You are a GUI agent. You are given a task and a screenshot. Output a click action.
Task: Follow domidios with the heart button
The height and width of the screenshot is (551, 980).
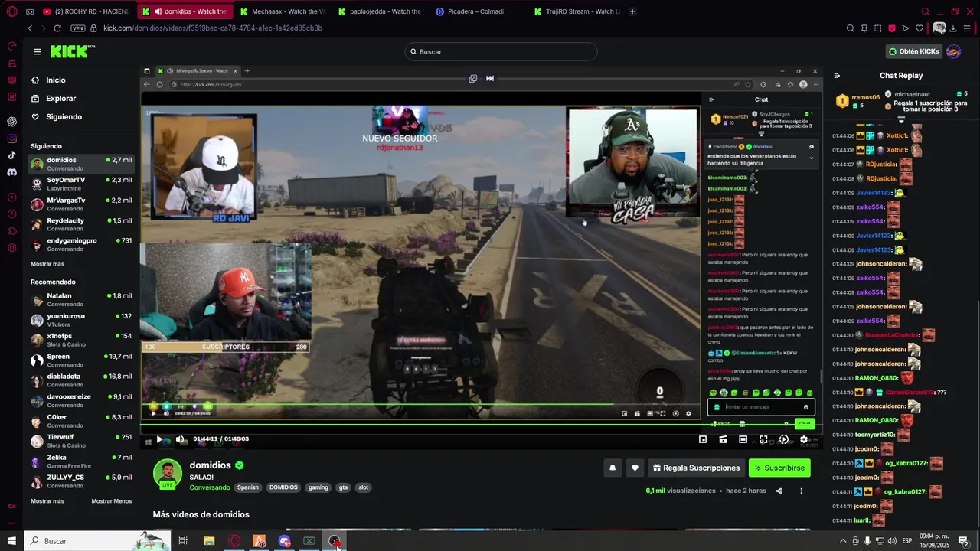click(635, 468)
